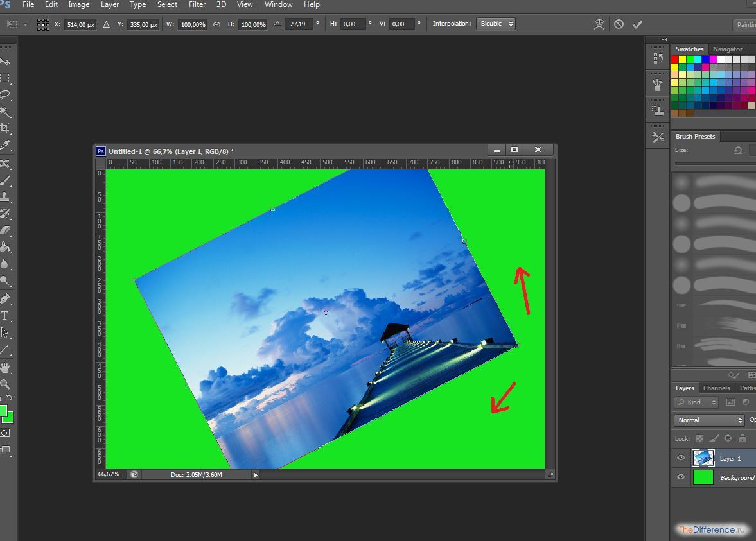Select the Dodge tool
Viewport: 756px width, 541px height.
coord(5,281)
